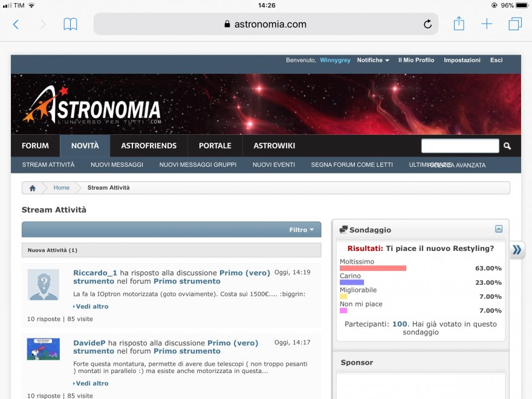This screenshot has width=532, height=399.
Task: Click the forum search input field
Action: pyautogui.click(x=460, y=146)
